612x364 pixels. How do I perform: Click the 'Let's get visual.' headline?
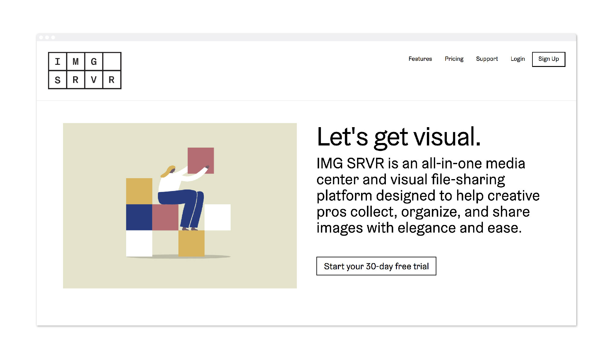[399, 137]
